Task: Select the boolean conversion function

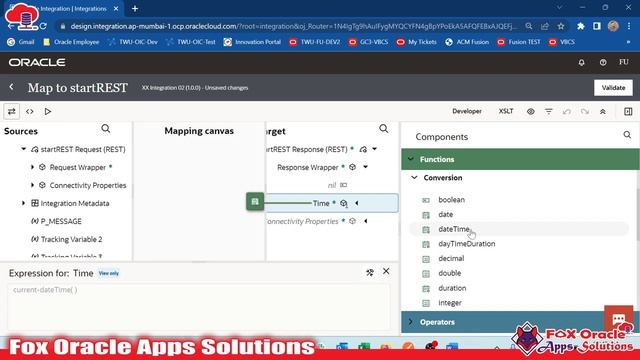Action: (x=451, y=200)
